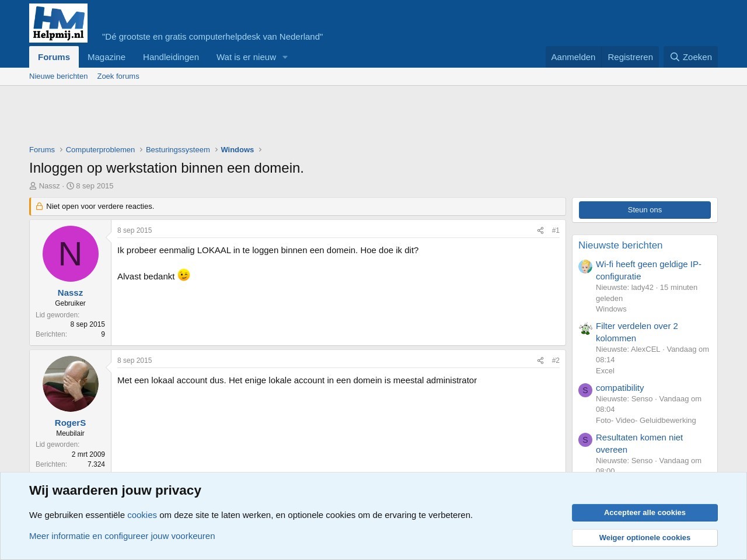Click purple S avatar beside compatibility

[x=585, y=390]
